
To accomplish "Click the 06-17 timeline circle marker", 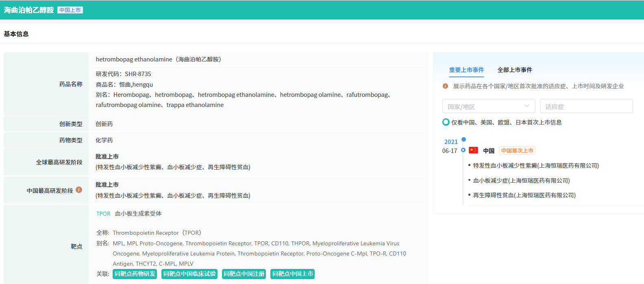I will (x=463, y=150).
